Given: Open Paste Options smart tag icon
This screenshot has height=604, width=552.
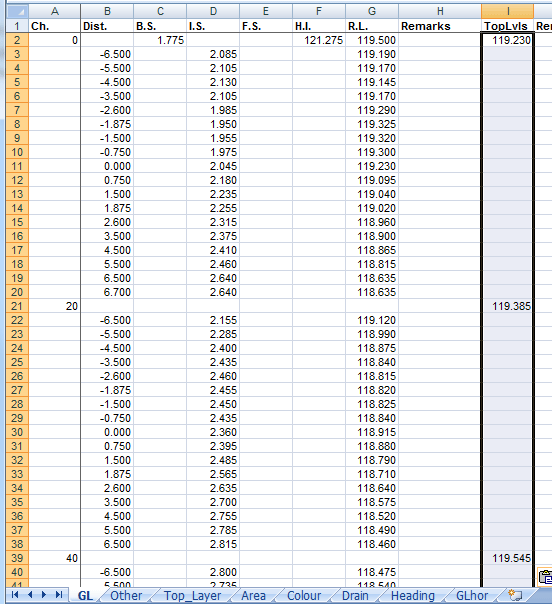Looking at the screenshot, I should 545,577.
